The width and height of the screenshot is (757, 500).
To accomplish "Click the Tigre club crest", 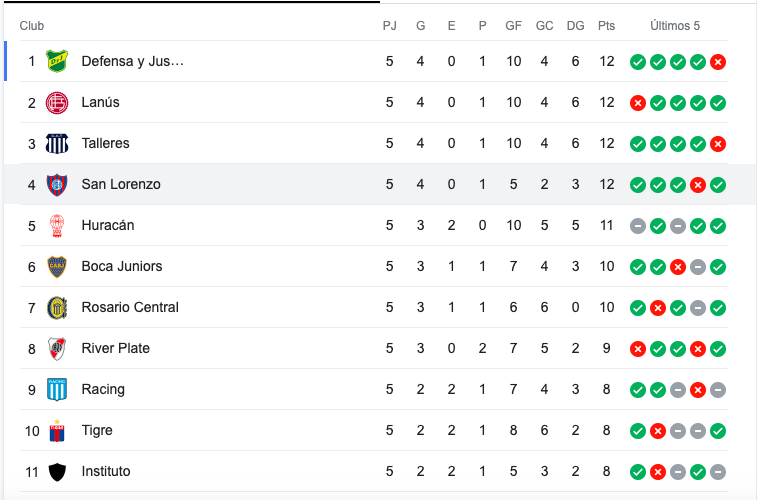I will pos(57,431).
